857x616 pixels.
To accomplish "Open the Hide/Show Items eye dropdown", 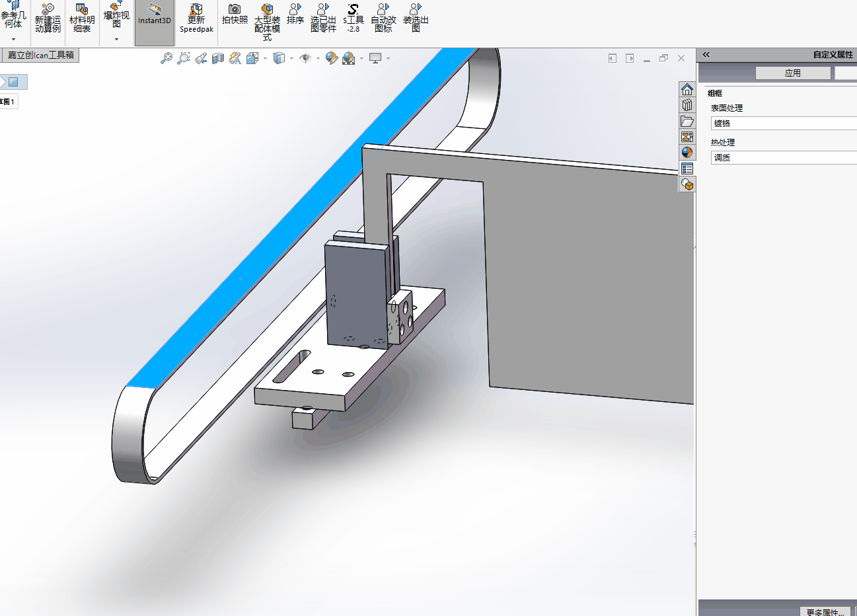I will pos(318,58).
